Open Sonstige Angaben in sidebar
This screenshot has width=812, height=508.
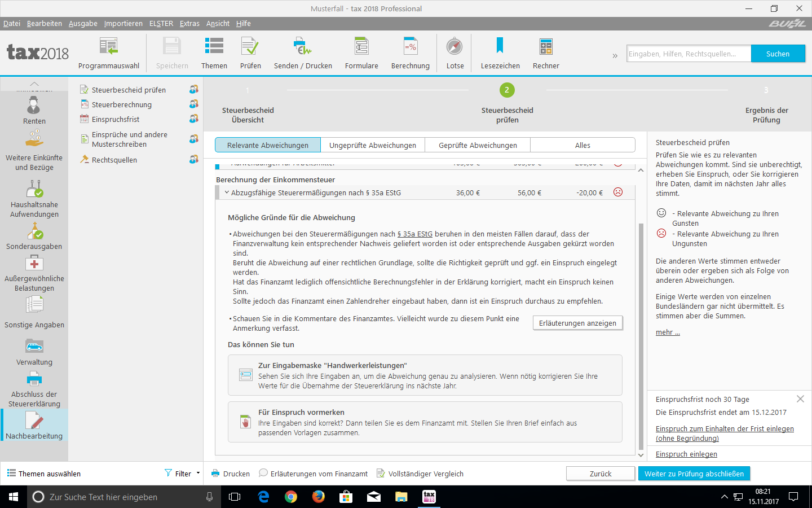pos(34,313)
